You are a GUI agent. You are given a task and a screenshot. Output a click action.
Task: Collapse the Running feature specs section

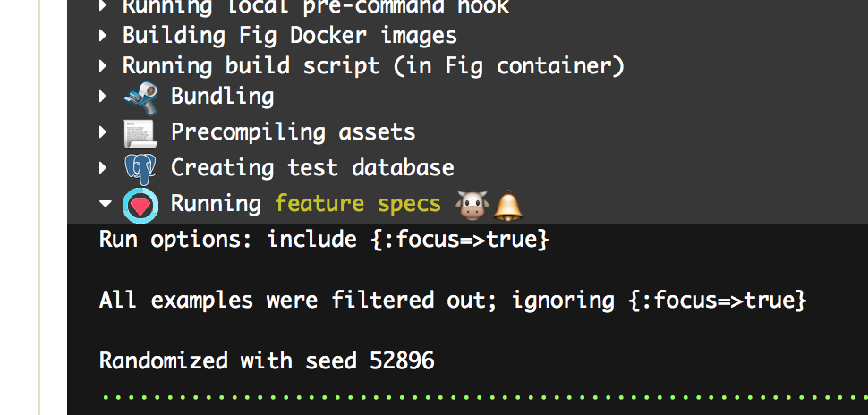[x=105, y=205]
